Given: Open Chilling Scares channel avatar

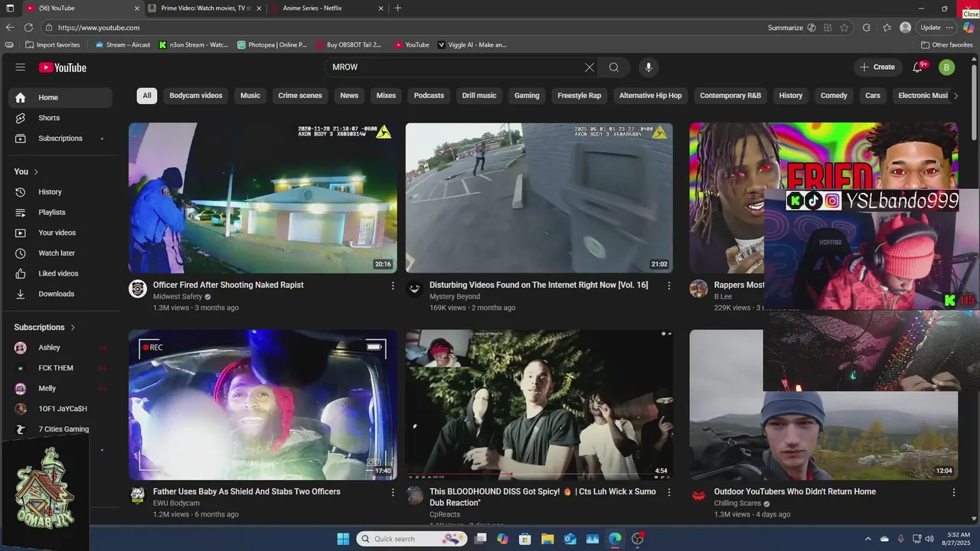Looking at the screenshot, I should coord(698,495).
